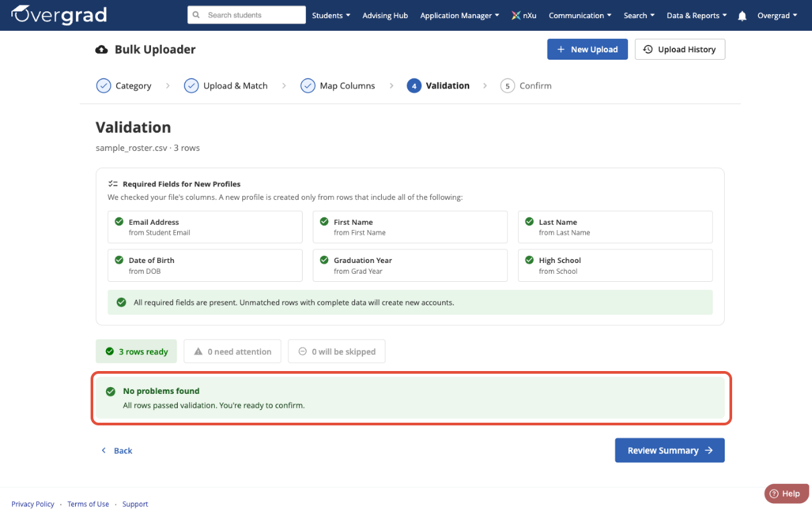
Task: Open the Overgrad account dropdown
Action: (x=777, y=15)
